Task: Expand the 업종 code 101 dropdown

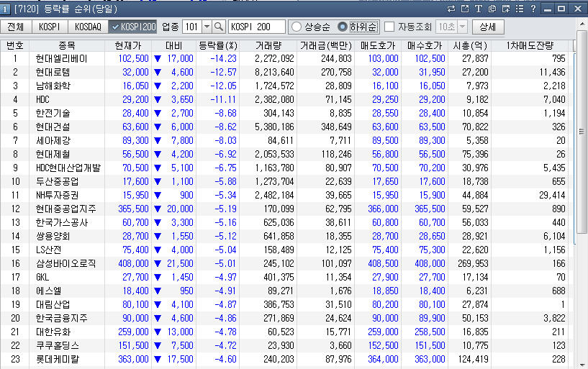Action: 207,27
